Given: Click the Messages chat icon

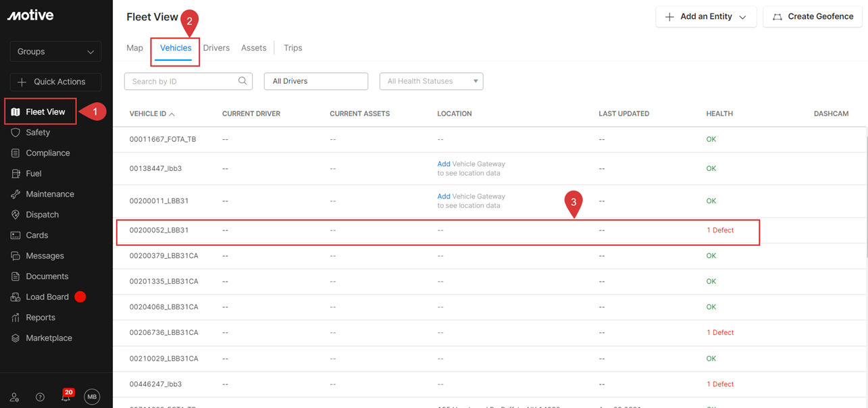Looking at the screenshot, I should [x=16, y=256].
